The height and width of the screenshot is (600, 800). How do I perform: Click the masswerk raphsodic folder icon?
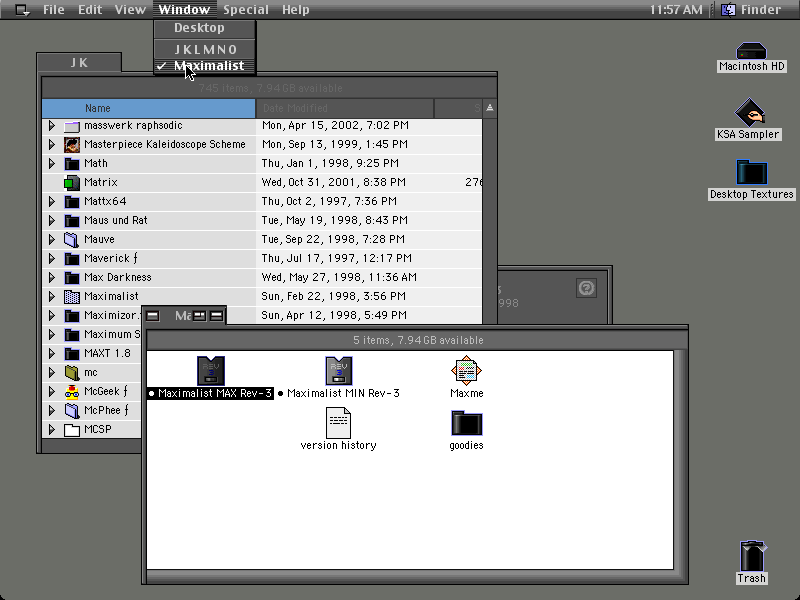[x=72, y=126]
